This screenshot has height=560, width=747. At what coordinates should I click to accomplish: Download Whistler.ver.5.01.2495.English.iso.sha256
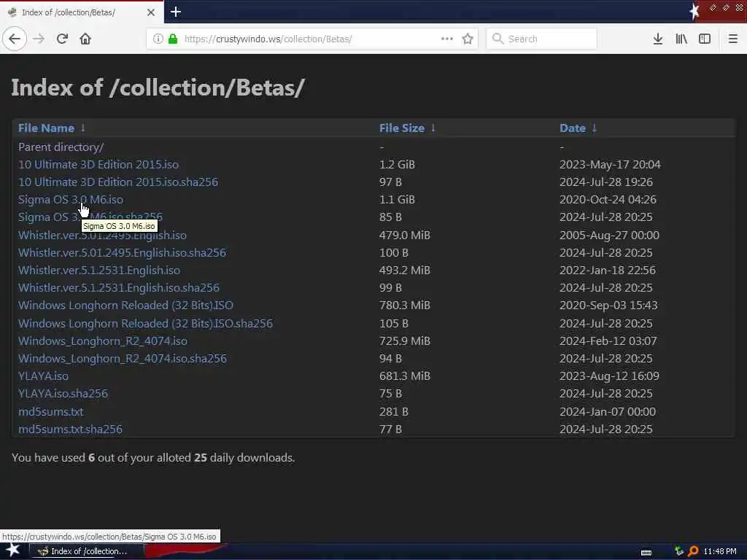(x=122, y=253)
